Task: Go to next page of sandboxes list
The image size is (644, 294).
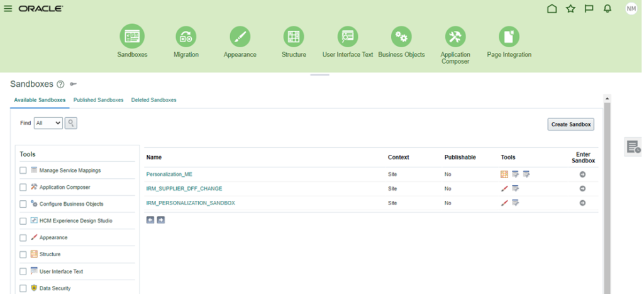Action: 160,220
